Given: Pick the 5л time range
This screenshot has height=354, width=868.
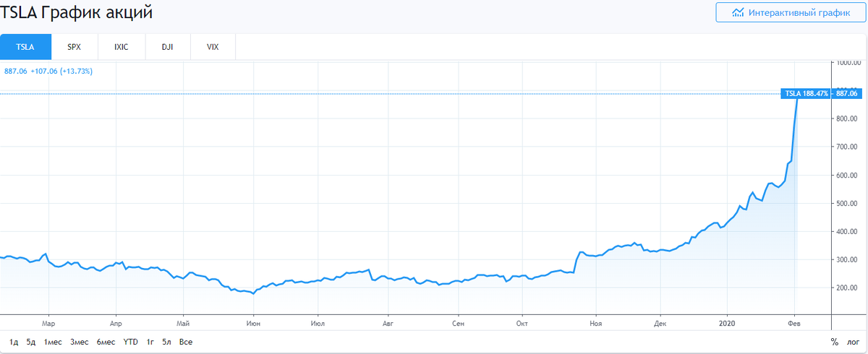Looking at the screenshot, I should tap(167, 342).
